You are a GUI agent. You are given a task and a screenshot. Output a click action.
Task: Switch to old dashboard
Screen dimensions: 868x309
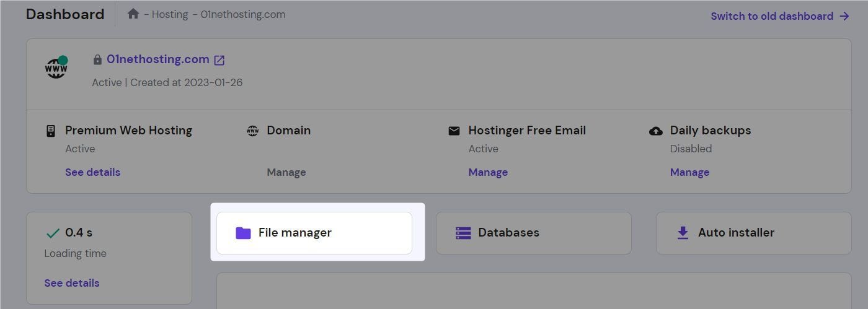coord(772,16)
